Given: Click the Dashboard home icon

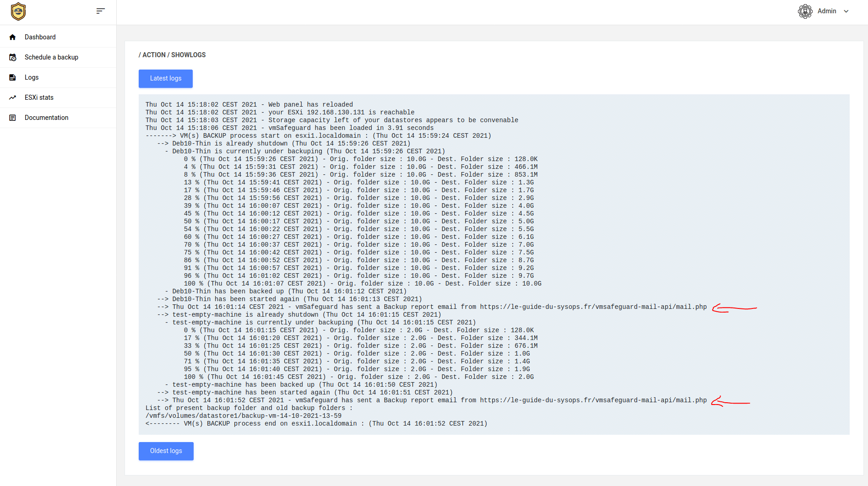Looking at the screenshot, I should (13, 37).
